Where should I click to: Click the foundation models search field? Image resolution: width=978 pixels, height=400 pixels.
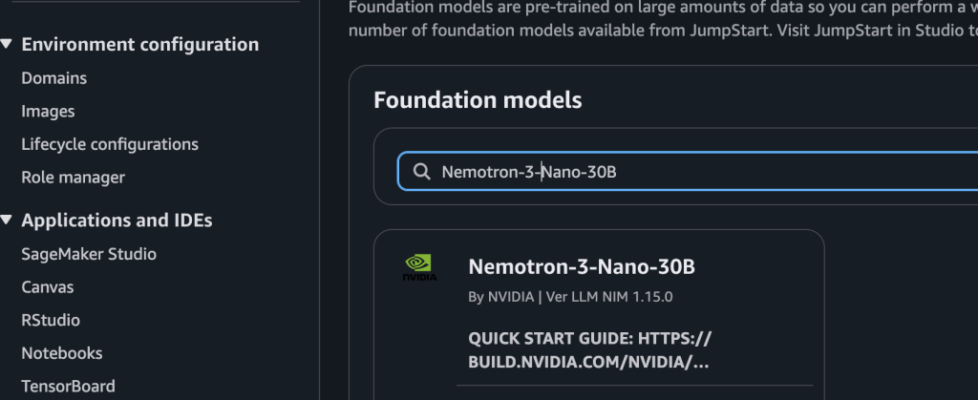700,172
